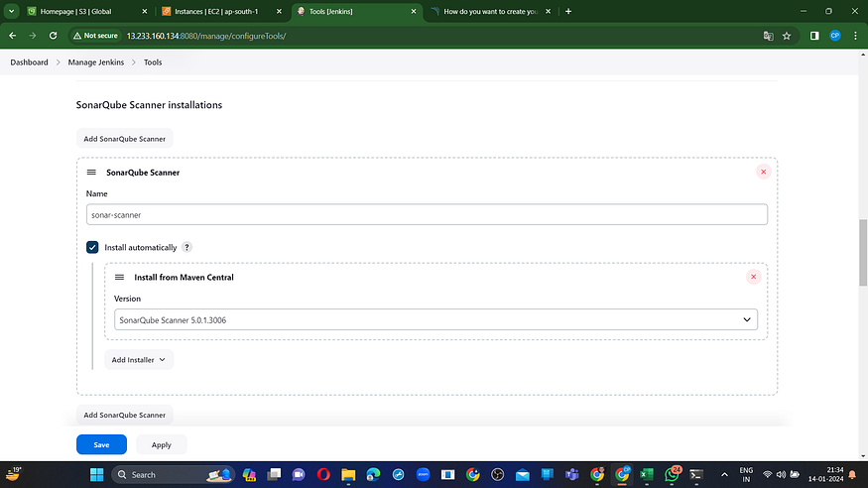Toggle the Install automatically checkbox

click(92, 247)
